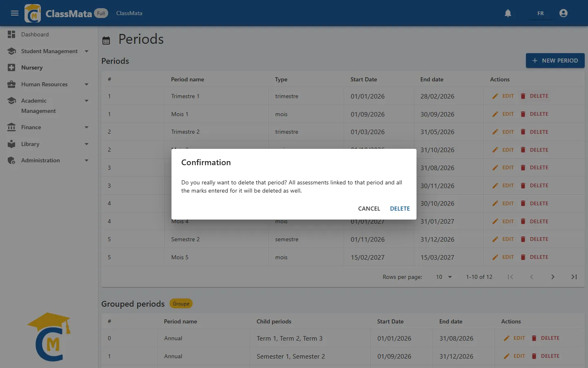The width and height of the screenshot is (588, 368).
Task: Click the Administration shield icon
Action: (11, 160)
